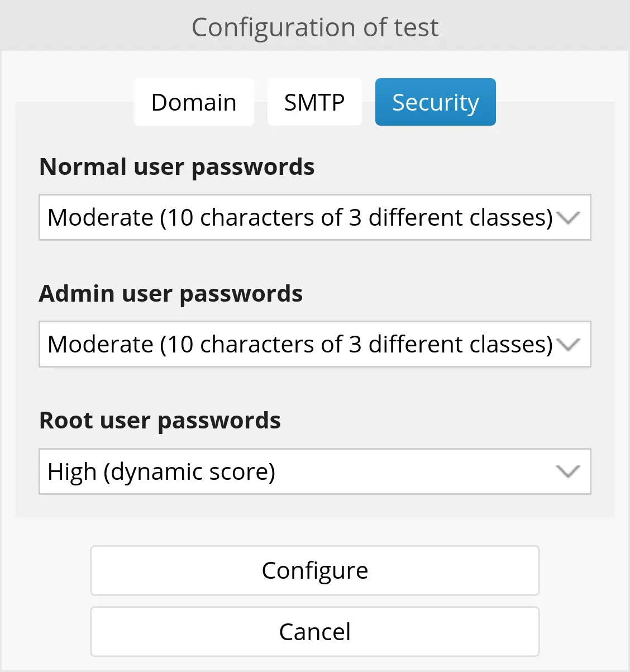Click chevron arrow of Root user passwords
This screenshot has width=630, height=672.
point(569,472)
